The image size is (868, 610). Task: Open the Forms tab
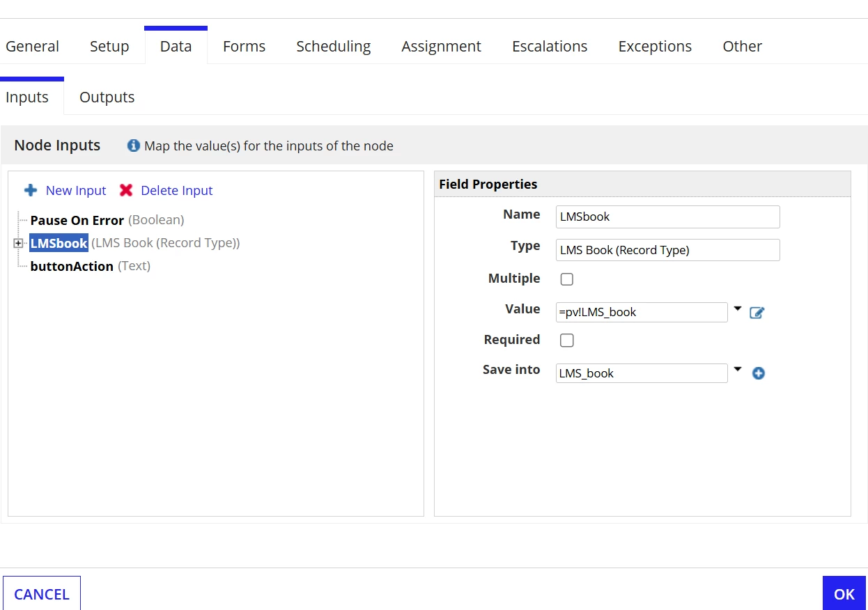pyautogui.click(x=244, y=47)
